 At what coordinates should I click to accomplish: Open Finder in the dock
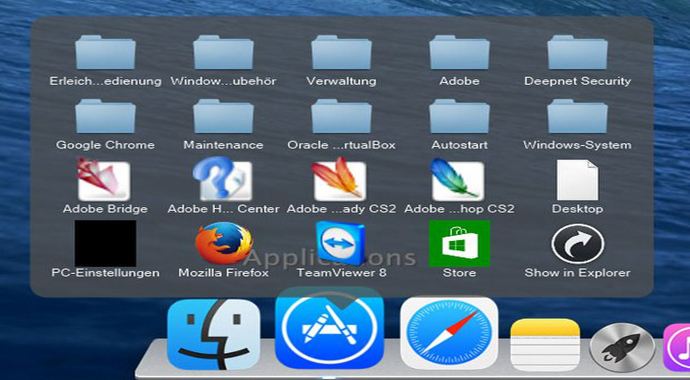214,334
